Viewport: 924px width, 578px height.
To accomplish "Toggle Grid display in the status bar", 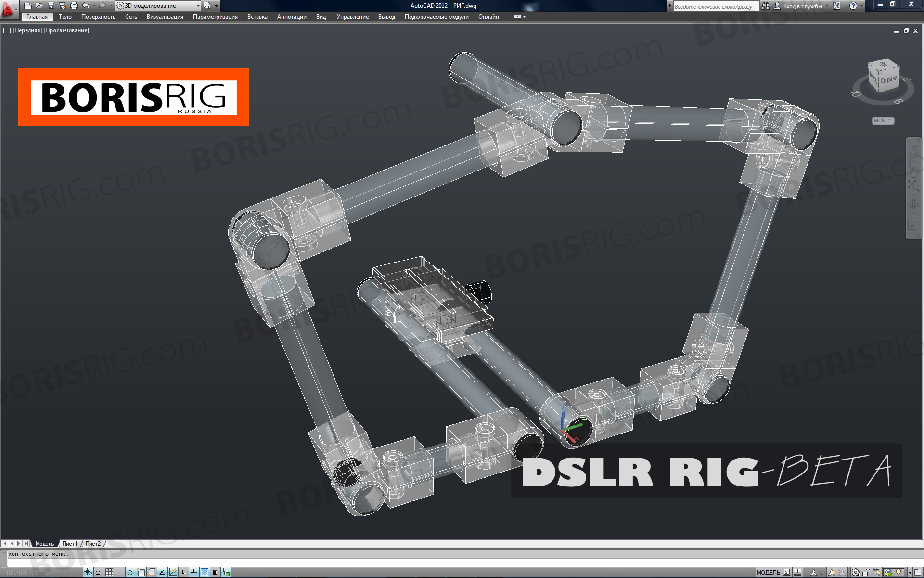I will click(x=109, y=572).
